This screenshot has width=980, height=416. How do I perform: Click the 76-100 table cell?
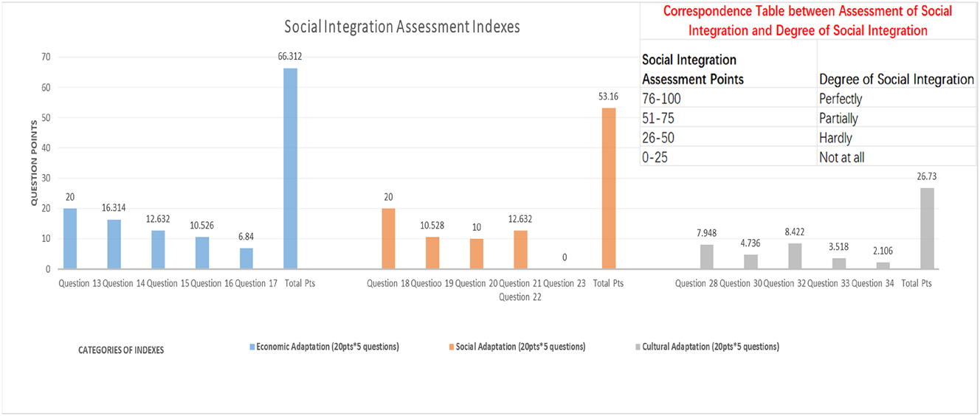click(662, 98)
